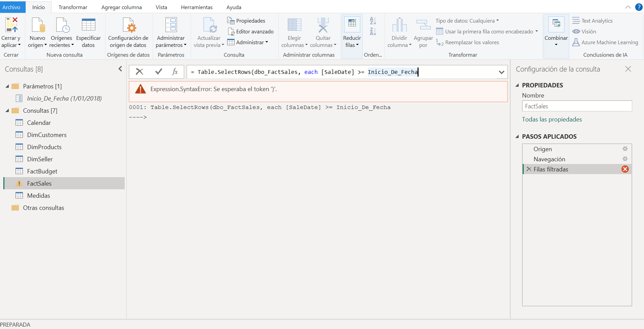Click Administrar parámetros icon
The image size is (644, 329).
(x=171, y=25)
